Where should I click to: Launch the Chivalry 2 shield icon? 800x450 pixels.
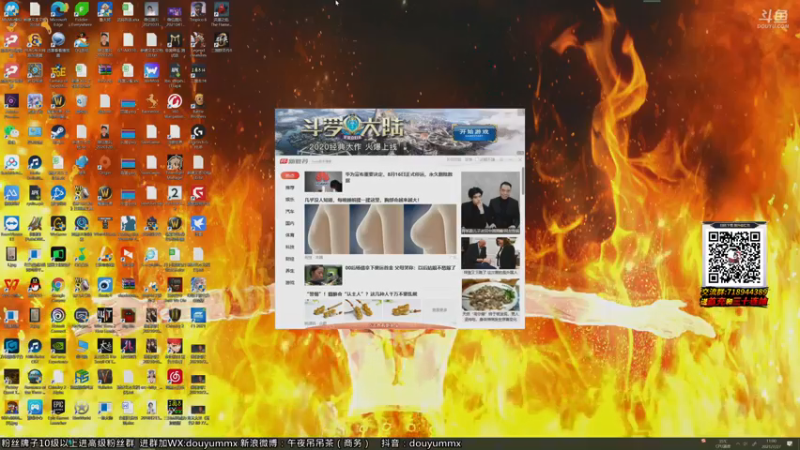click(174, 316)
